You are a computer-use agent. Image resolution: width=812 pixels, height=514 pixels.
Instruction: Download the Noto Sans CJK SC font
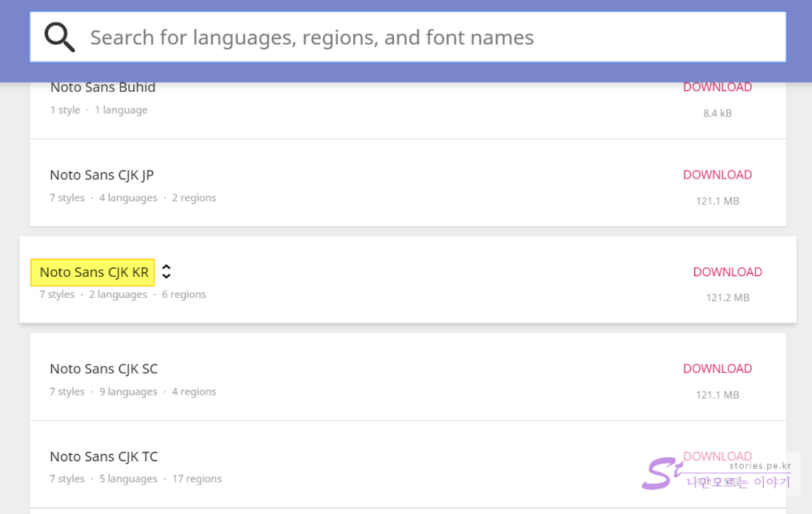click(717, 369)
